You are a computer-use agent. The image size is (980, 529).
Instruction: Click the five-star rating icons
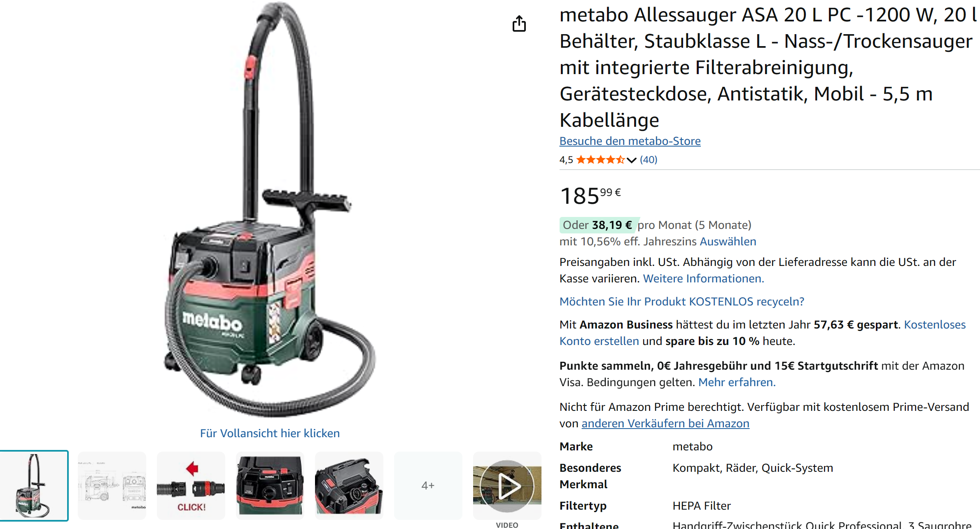(600, 160)
